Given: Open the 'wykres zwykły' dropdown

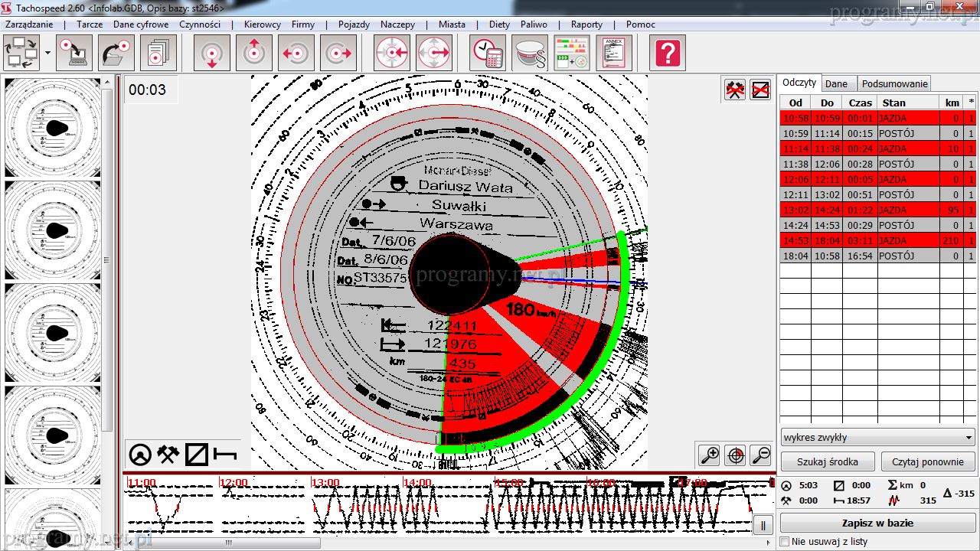Looking at the screenshot, I should tap(877, 438).
